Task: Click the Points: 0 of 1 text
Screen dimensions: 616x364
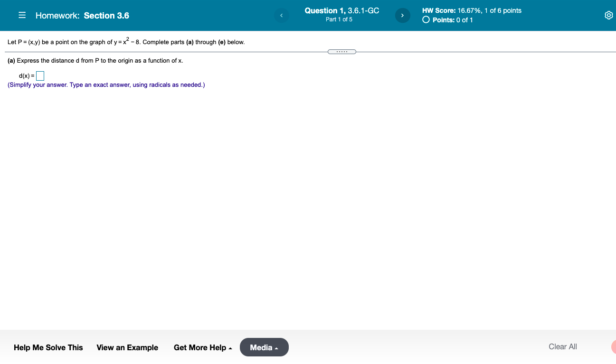Action: pos(453,20)
